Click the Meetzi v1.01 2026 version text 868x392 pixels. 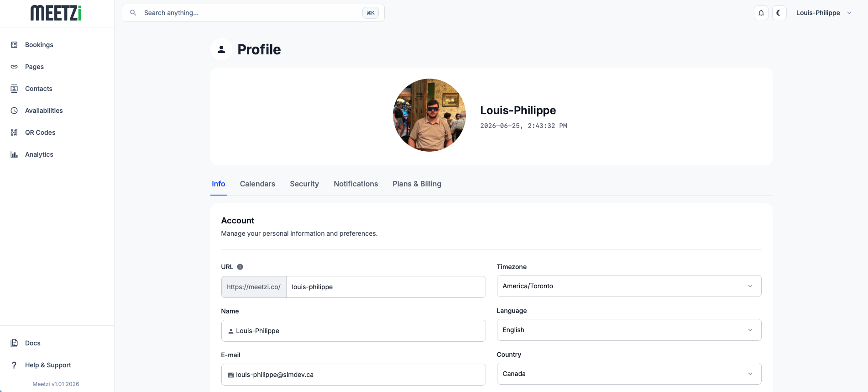click(56, 384)
